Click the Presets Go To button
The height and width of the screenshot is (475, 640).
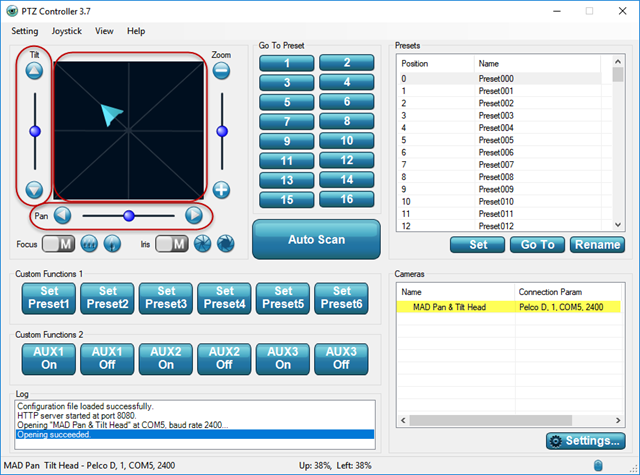[x=538, y=245]
